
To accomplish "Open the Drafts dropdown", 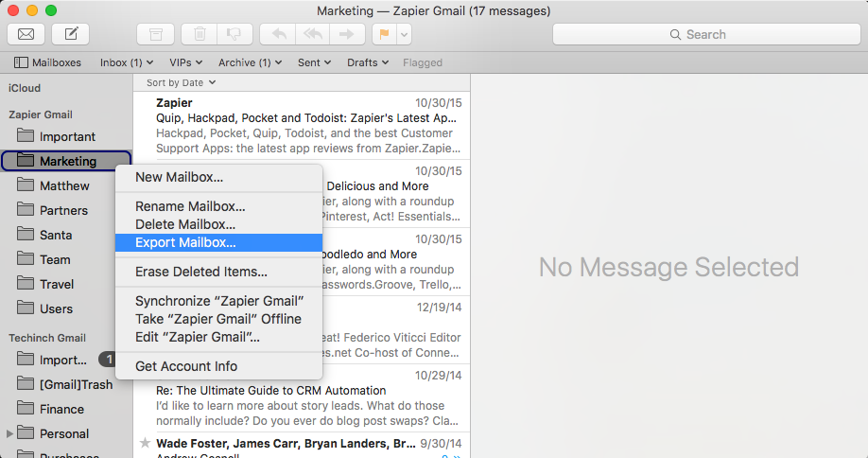I will (368, 62).
